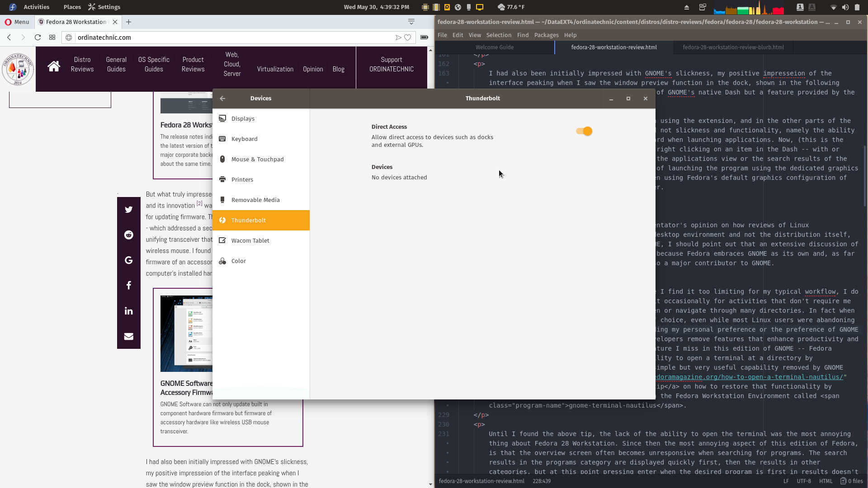Toggle the Direct Access switch off
The image size is (868, 488).
click(x=584, y=131)
